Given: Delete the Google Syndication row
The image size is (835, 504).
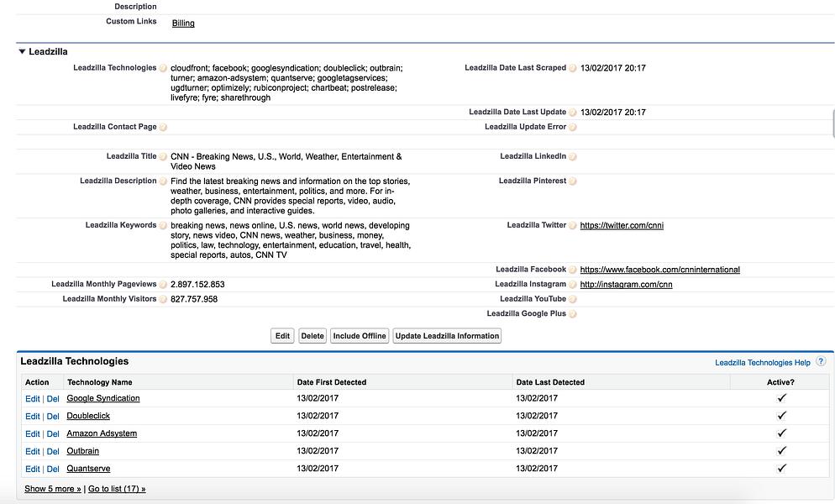Looking at the screenshot, I should [53, 398].
